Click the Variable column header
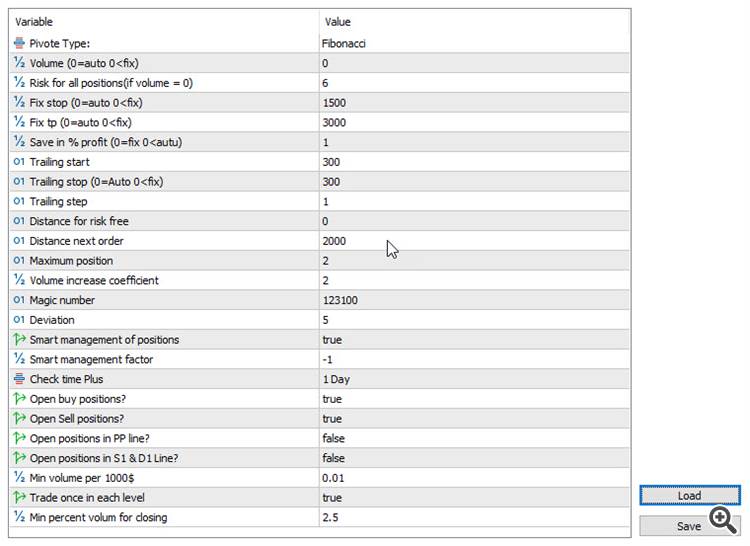 pos(34,22)
